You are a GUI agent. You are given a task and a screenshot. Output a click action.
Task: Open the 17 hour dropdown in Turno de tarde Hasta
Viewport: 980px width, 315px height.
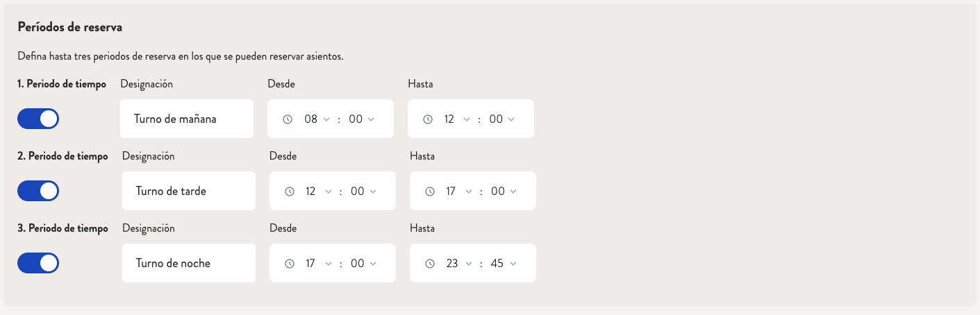(459, 191)
